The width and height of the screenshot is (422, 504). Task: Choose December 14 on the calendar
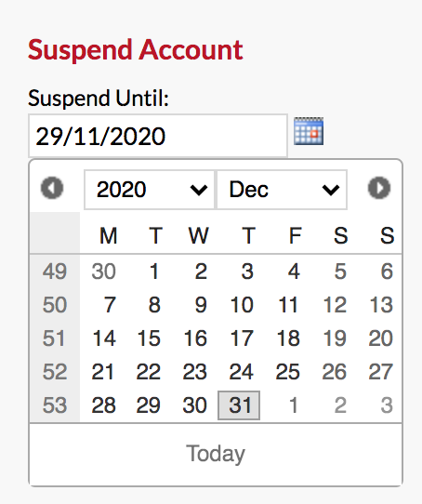coord(103,338)
